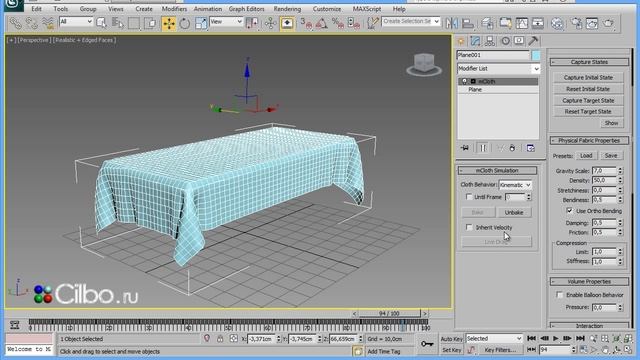Click Key Filters button
The width and height of the screenshot is (640, 360).
pos(500,350)
